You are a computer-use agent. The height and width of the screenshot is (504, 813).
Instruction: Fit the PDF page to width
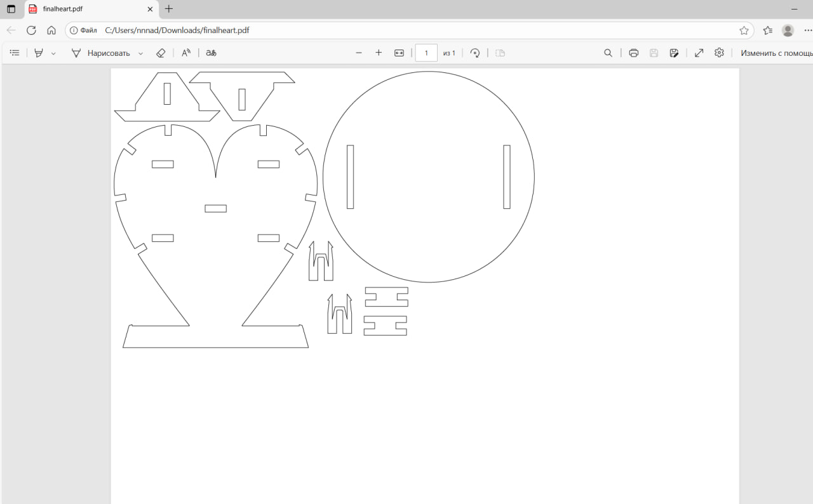coord(399,53)
